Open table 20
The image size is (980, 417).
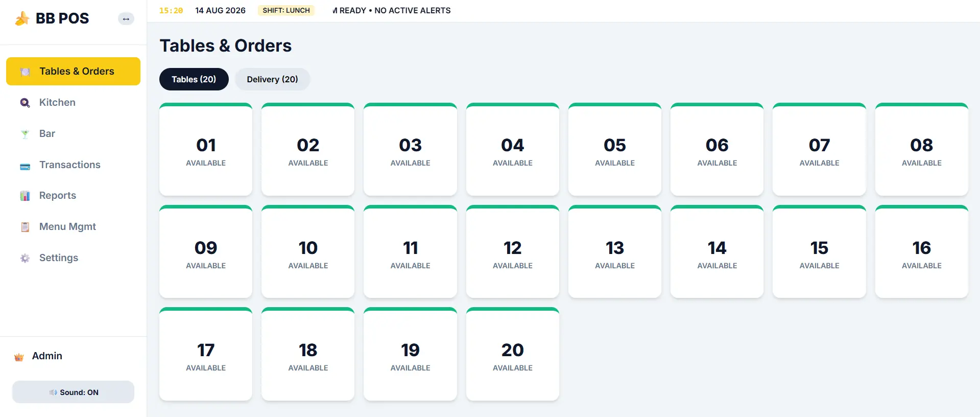(x=513, y=354)
